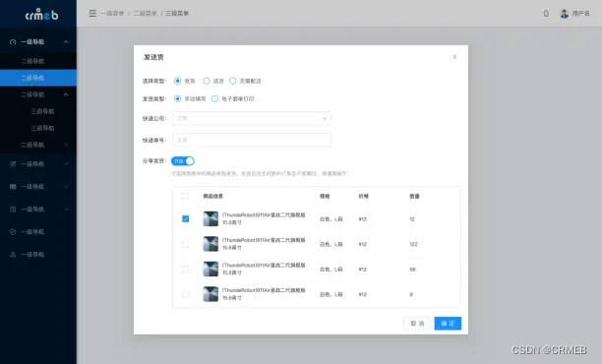Expand the edit-icon 一级导航 chevron
Viewport: 602px width, 364px height.
tap(66, 164)
